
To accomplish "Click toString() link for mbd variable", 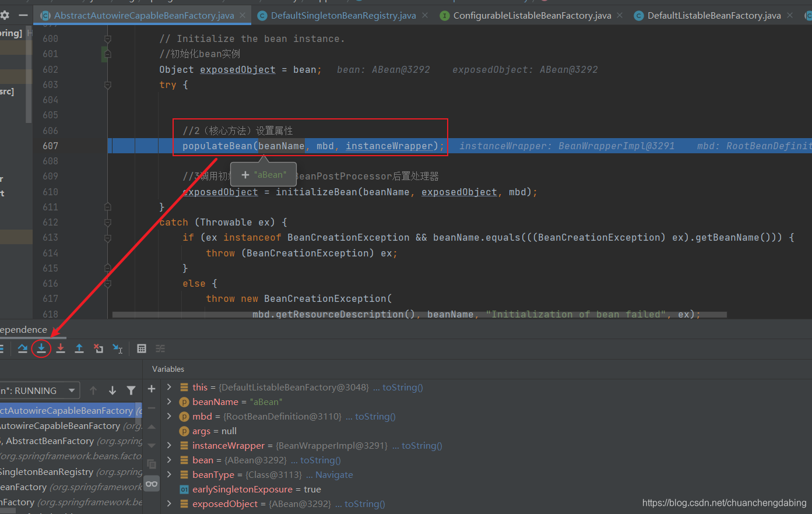I will [375, 416].
